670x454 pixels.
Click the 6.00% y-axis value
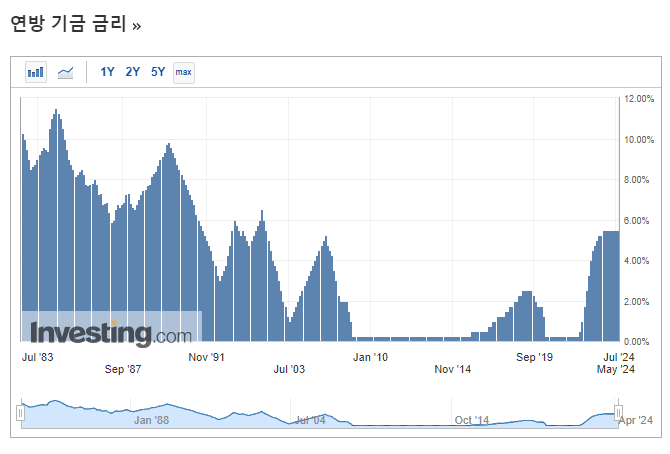[x=636, y=221]
